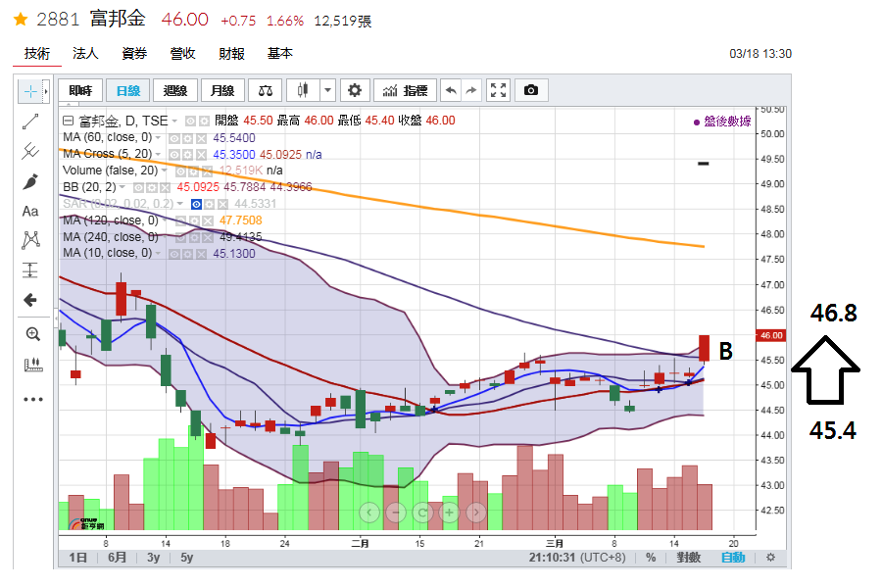Select the XABCD pattern tool
This screenshot has width=882, height=588.
point(30,240)
